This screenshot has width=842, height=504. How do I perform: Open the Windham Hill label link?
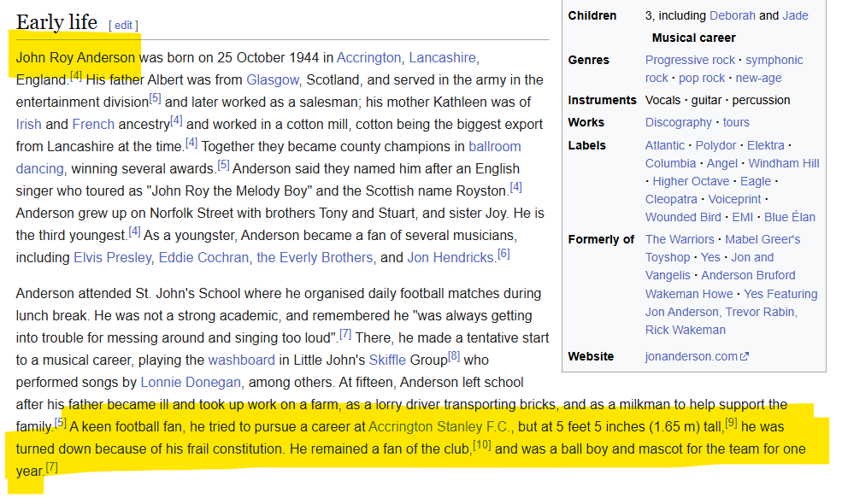coord(784,163)
